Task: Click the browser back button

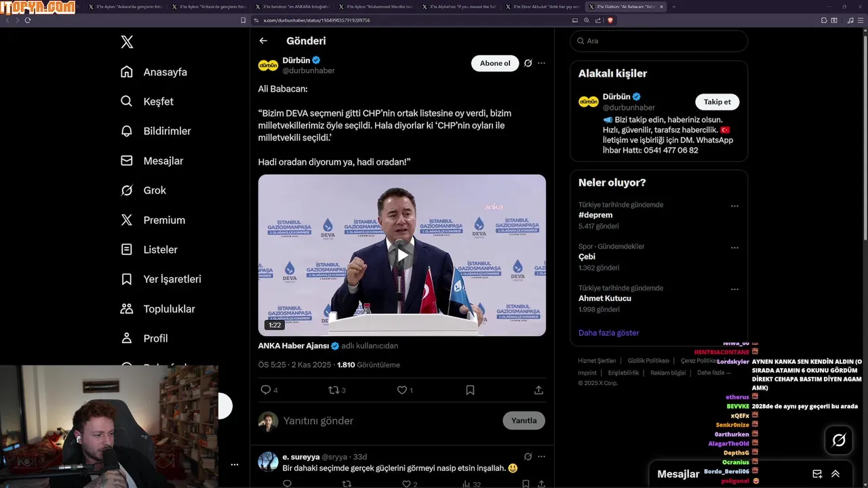Action: (8, 20)
